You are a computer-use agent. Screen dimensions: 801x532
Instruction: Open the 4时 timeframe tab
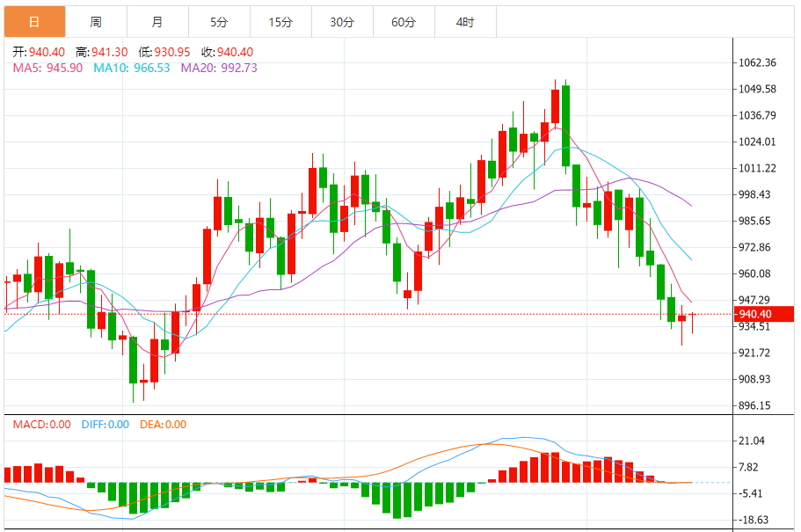point(465,22)
